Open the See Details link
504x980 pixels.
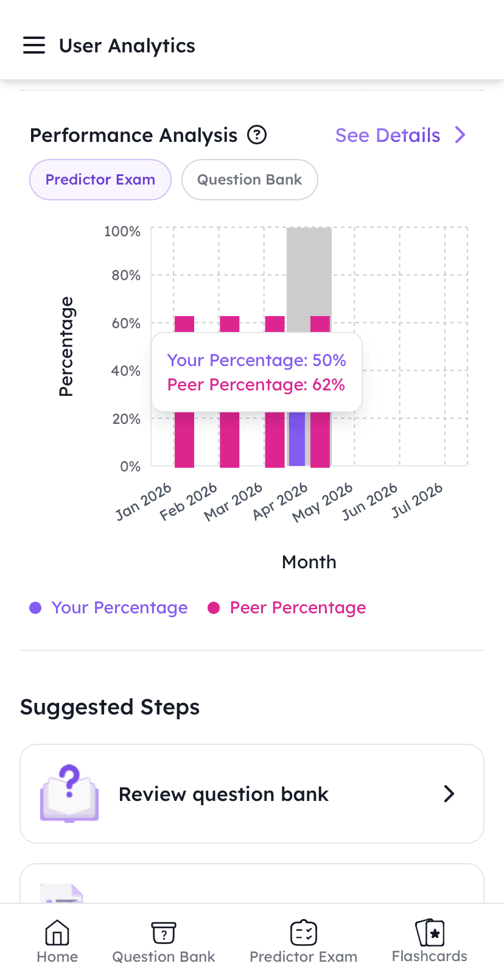point(388,135)
